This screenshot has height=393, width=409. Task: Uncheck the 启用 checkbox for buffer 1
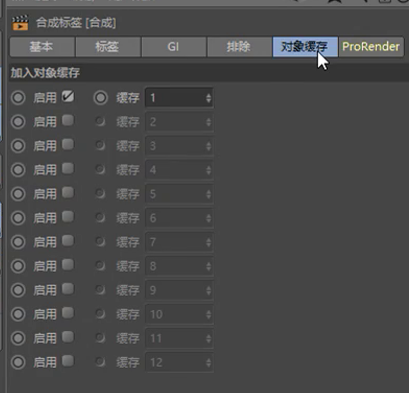tap(68, 97)
